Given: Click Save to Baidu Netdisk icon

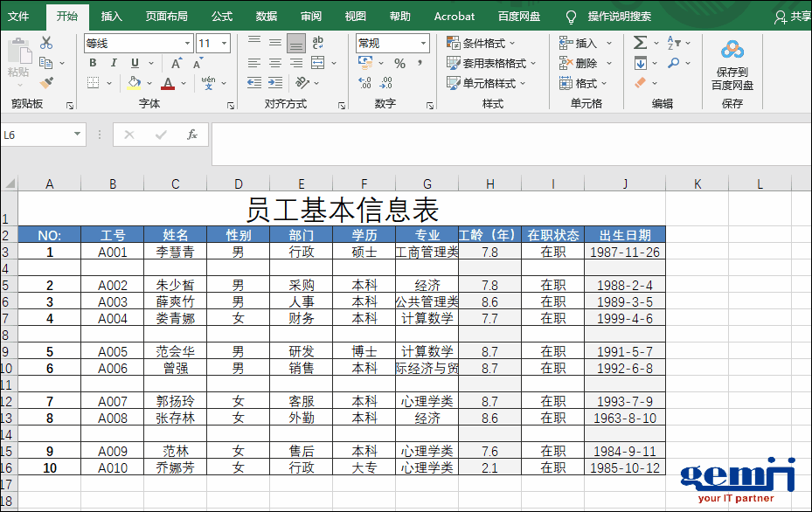Looking at the screenshot, I should 732,65.
